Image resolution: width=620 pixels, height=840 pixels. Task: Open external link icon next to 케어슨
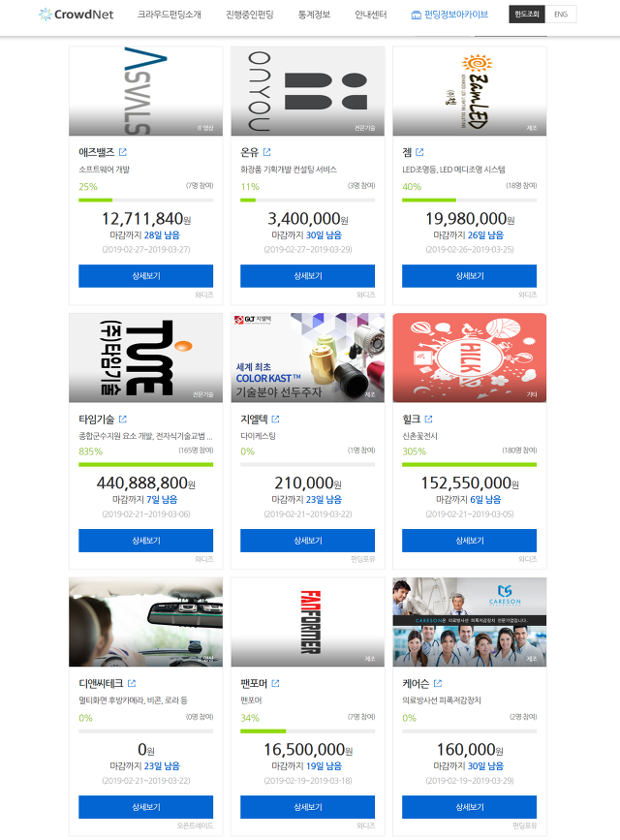[437, 683]
